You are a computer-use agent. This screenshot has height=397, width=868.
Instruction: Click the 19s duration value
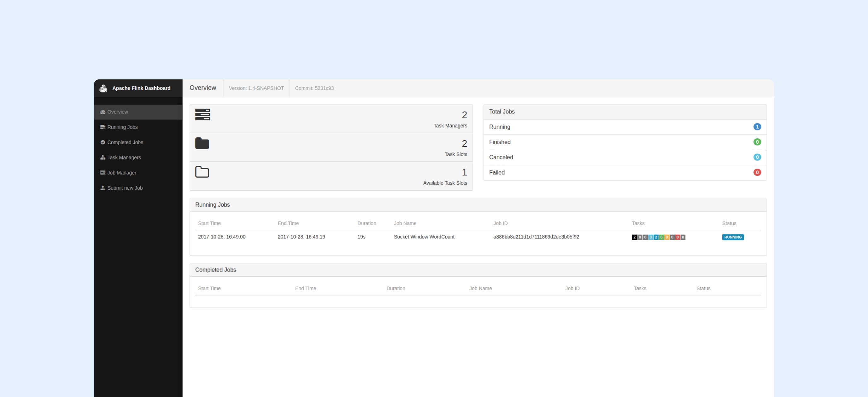pos(361,237)
